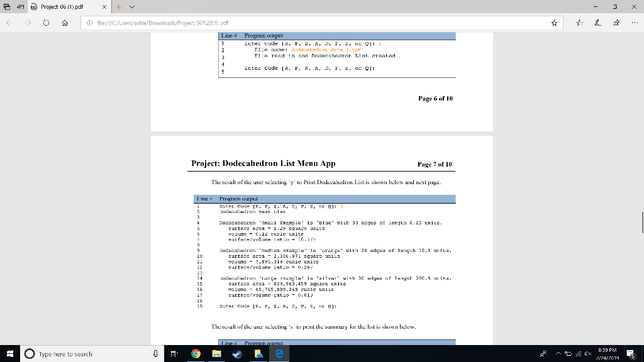View tabs you've set aside
This screenshot has height=362, width=644.
coord(21,8)
